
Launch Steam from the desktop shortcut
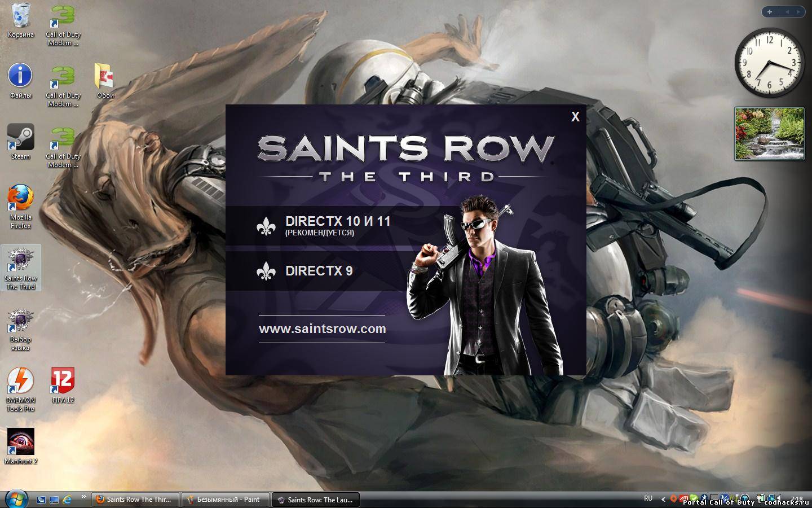click(x=21, y=141)
